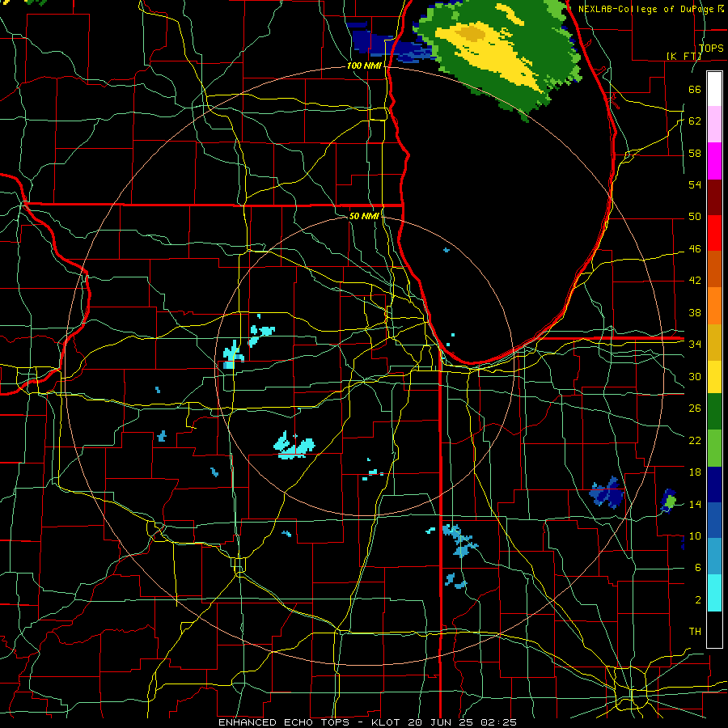Click the bright red legend swatch

pyautogui.click(x=714, y=233)
